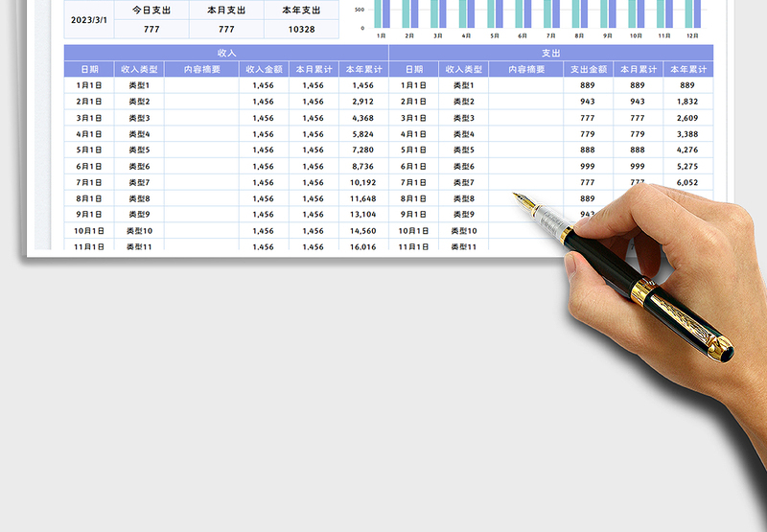Viewport: 767px width, 532px height.
Task: Select the merged 收入 section header
Action: 226,54
